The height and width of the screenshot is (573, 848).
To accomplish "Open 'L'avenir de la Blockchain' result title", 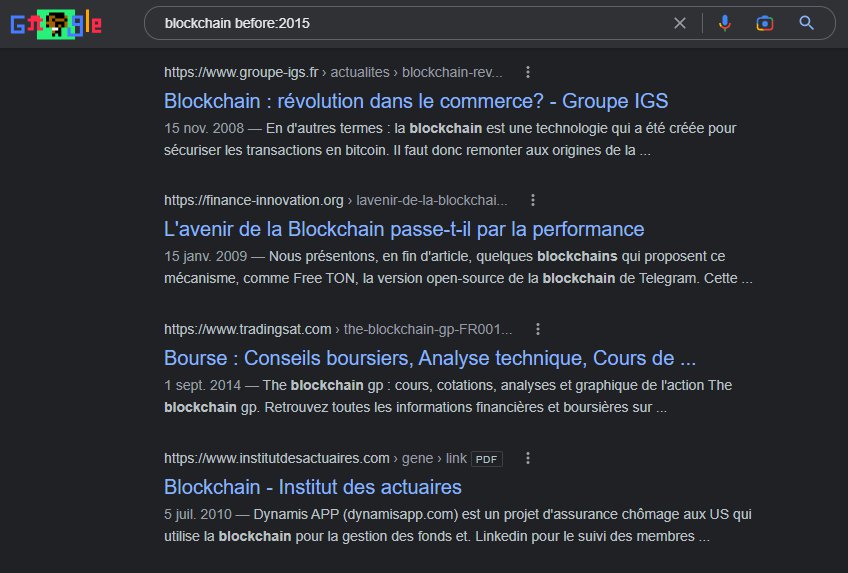I will [x=403, y=229].
